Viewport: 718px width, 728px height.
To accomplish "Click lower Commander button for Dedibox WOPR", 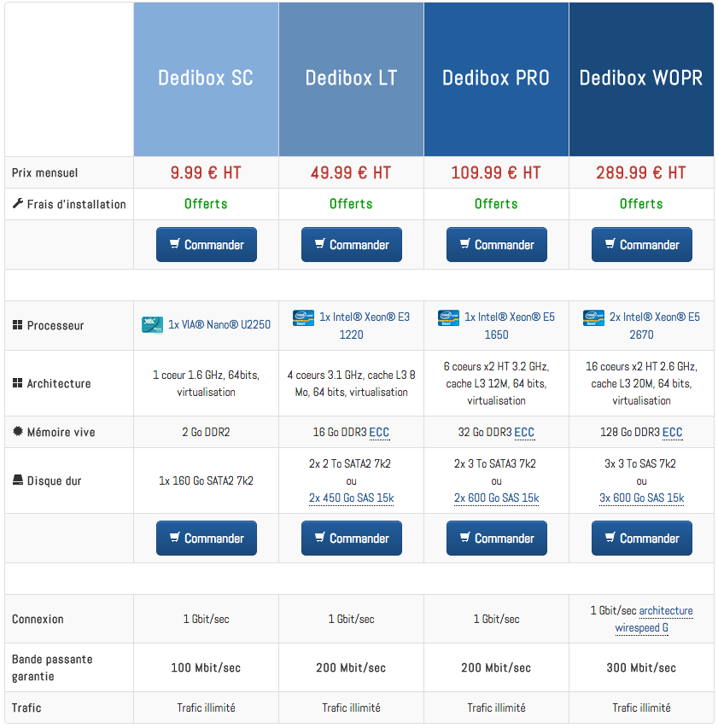I will [x=642, y=539].
